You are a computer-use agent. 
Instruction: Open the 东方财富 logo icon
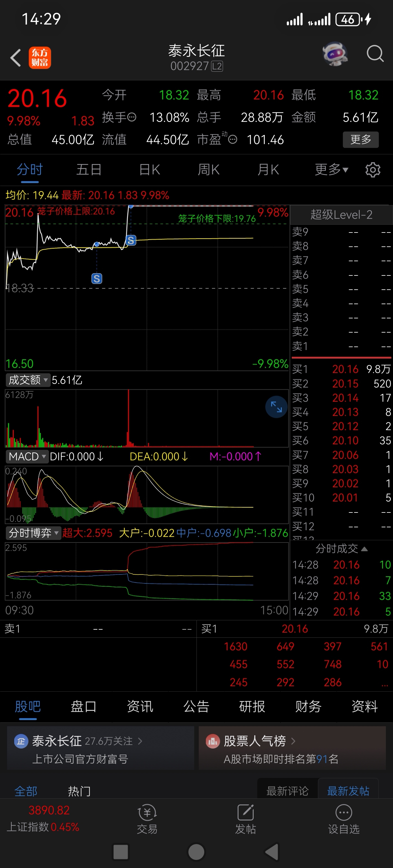(40, 57)
